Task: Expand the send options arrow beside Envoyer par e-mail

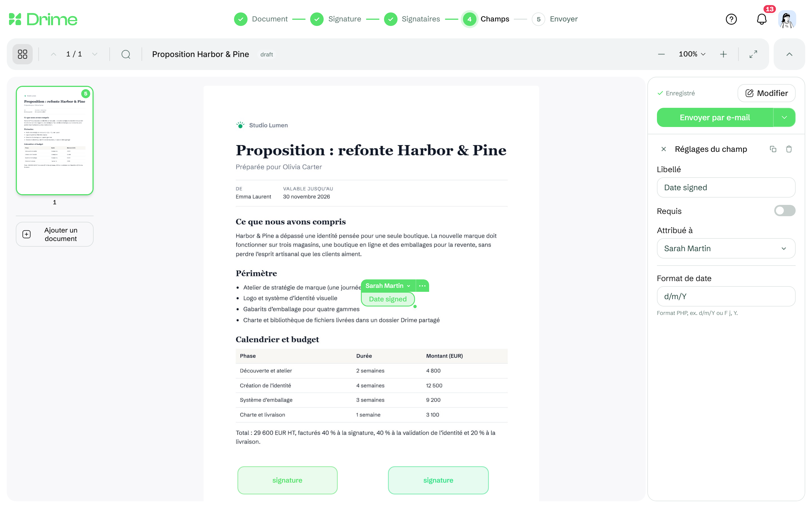Action: (784, 118)
